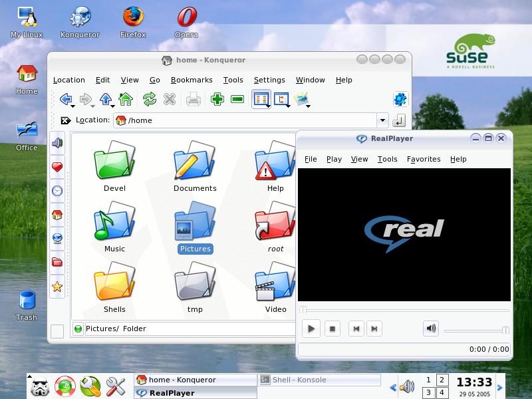The width and height of the screenshot is (532, 399).
Task: Skip to next clip in RealPlayer
Action: pos(374,329)
